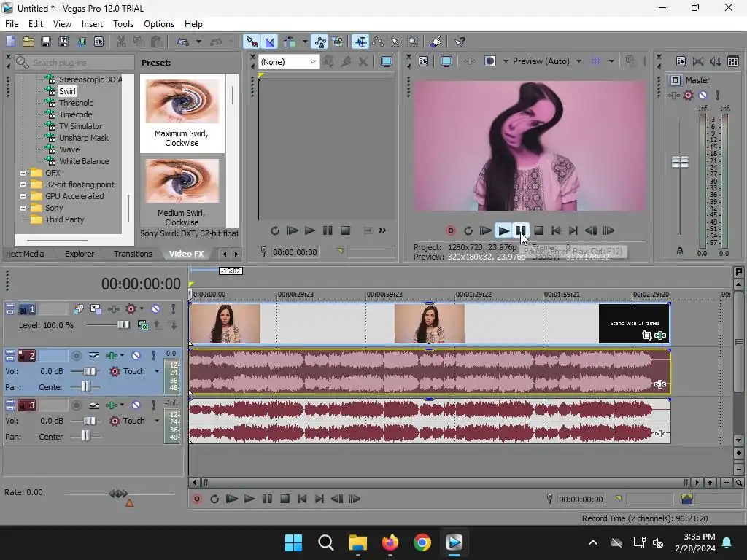Switch to the Transitions tab
Screen dimensions: 747x560
click(x=133, y=254)
